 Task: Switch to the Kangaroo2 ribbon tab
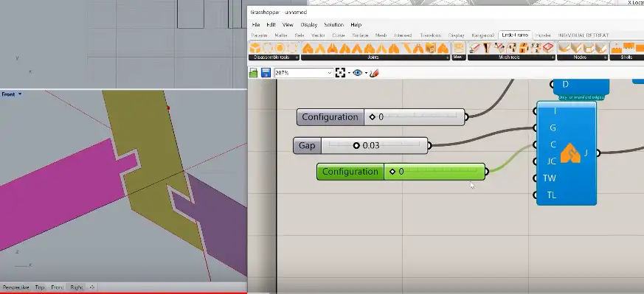click(483, 35)
